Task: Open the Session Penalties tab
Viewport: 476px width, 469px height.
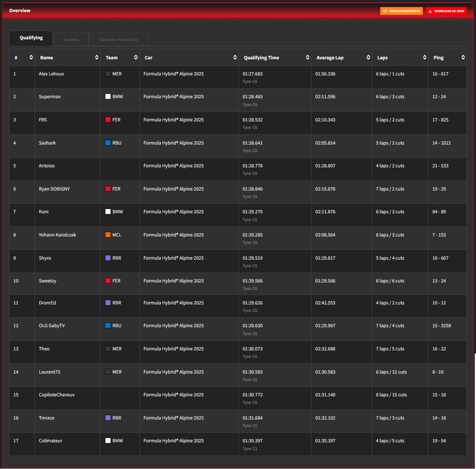Action: pyautogui.click(x=119, y=40)
